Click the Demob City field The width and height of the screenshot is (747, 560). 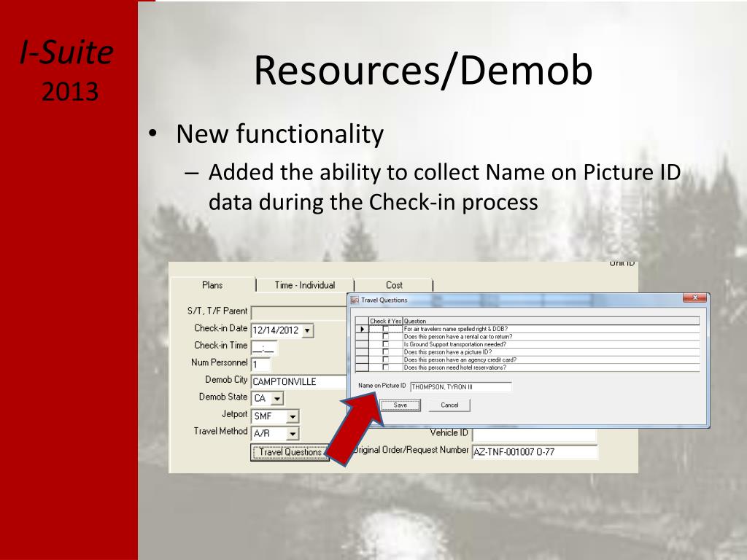point(299,382)
